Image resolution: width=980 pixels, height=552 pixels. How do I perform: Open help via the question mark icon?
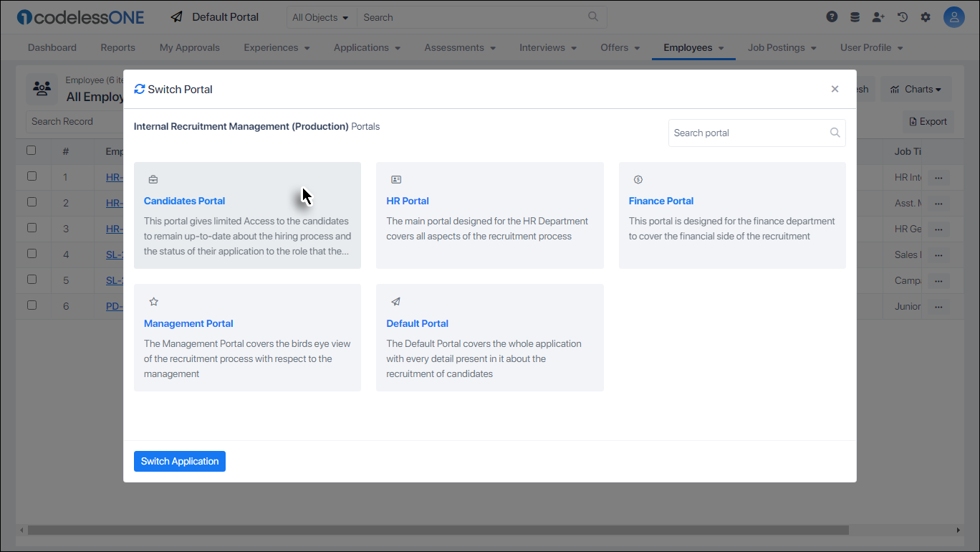832,16
